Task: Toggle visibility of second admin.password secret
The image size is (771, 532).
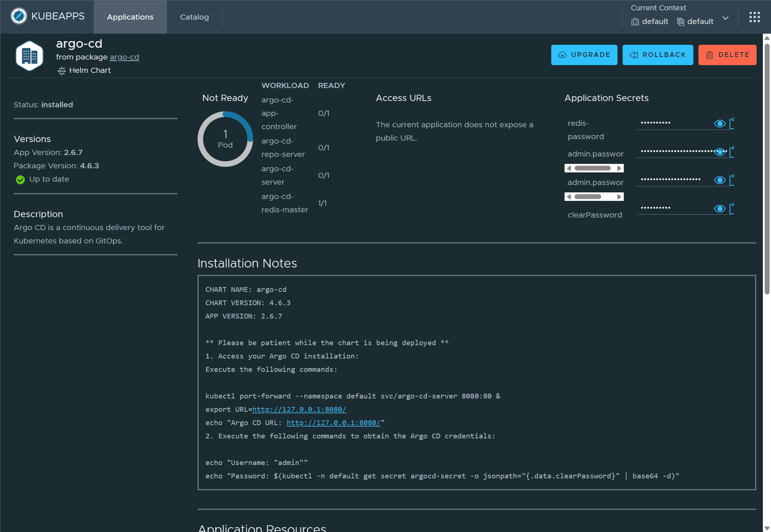Action: [719, 180]
